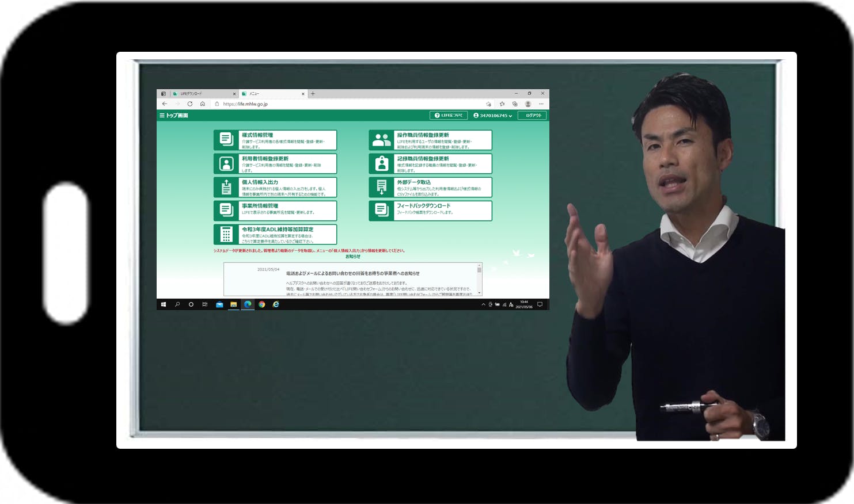854x504 pixels.
Task: Click the LIFEについて help button
Action: (449, 116)
